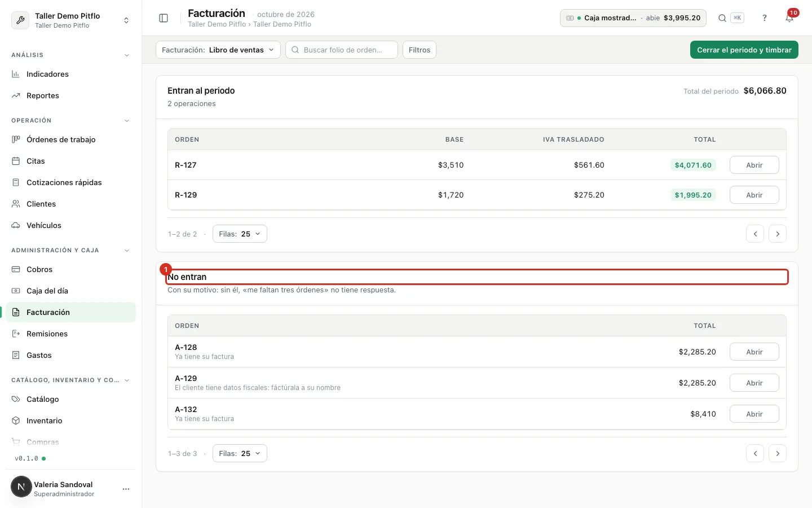The image size is (812, 508).
Task: Open the search magnifier icon in header
Action: [722, 18]
